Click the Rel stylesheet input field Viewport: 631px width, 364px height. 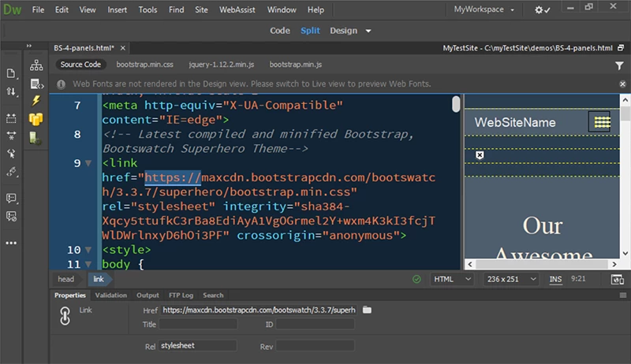pos(198,346)
